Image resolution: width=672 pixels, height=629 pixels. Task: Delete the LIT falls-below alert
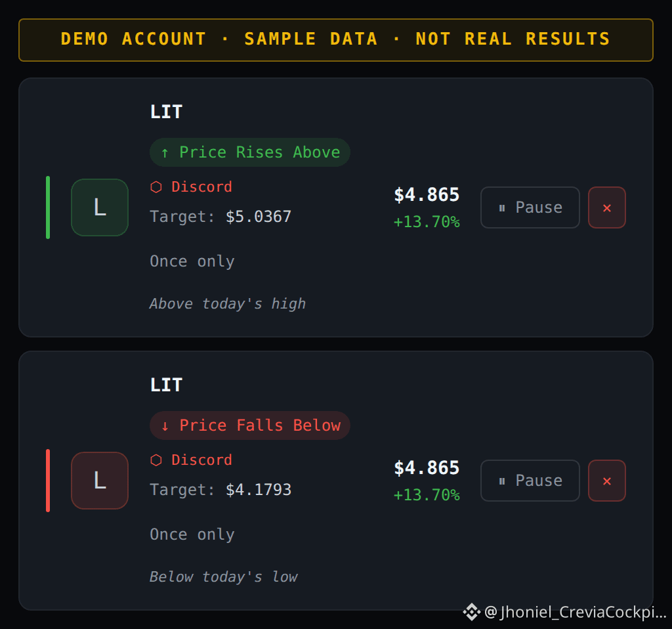(607, 481)
